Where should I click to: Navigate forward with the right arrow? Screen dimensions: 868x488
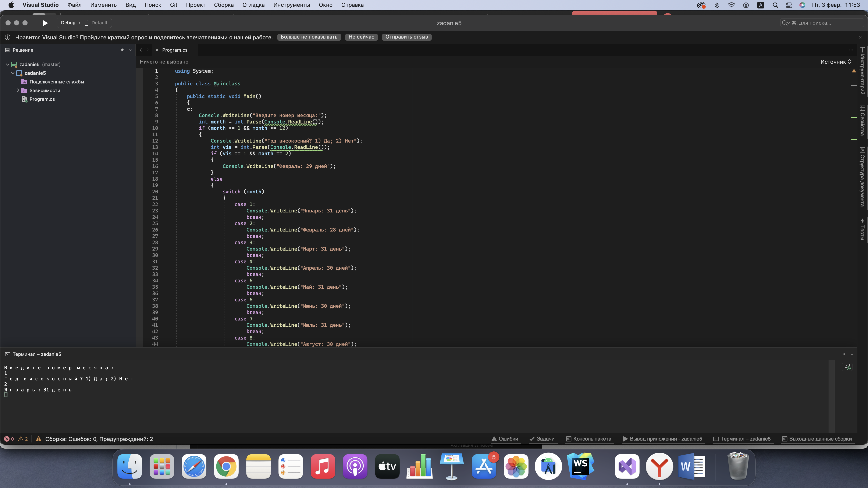click(x=147, y=50)
